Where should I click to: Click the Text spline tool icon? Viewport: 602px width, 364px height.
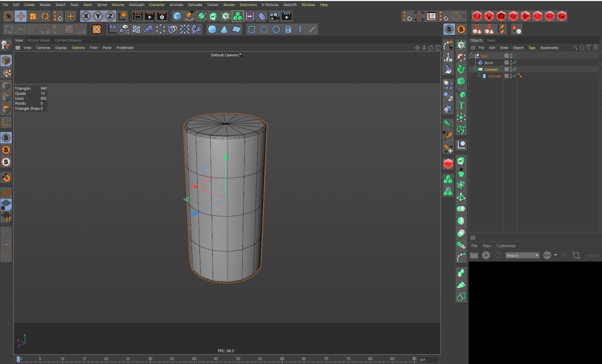click(x=300, y=30)
